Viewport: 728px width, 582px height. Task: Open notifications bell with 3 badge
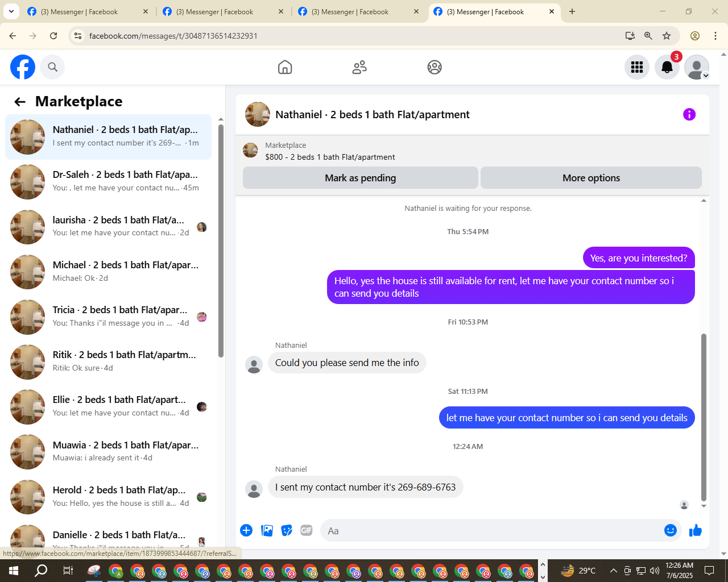pyautogui.click(x=667, y=67)
